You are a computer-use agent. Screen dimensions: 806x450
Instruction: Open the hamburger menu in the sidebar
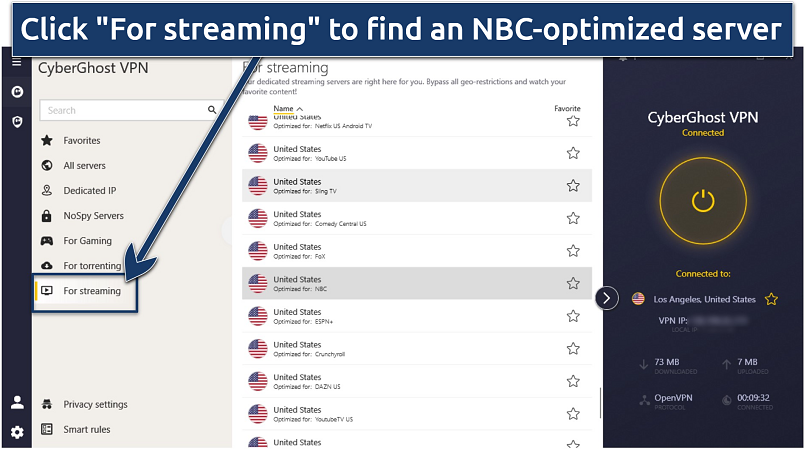click(15, 62)
